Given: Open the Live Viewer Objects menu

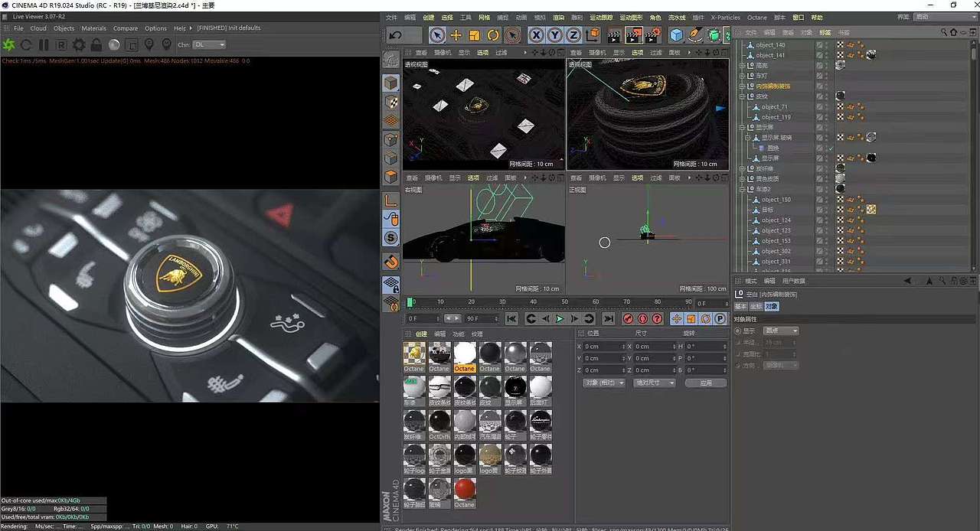Looking at the screenshot, I should click(64, 28).
